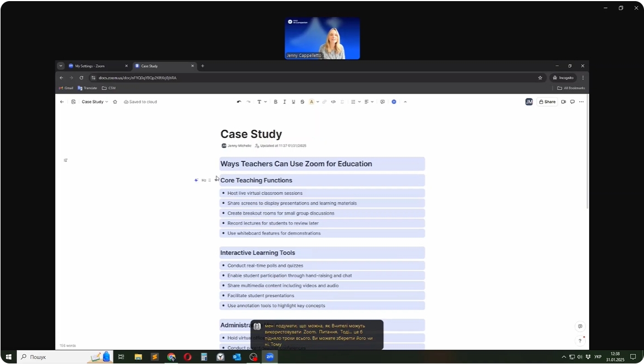This screenshot has width=644, height=364.
Task: Click the help question mark button
Action: coord(580,340)
